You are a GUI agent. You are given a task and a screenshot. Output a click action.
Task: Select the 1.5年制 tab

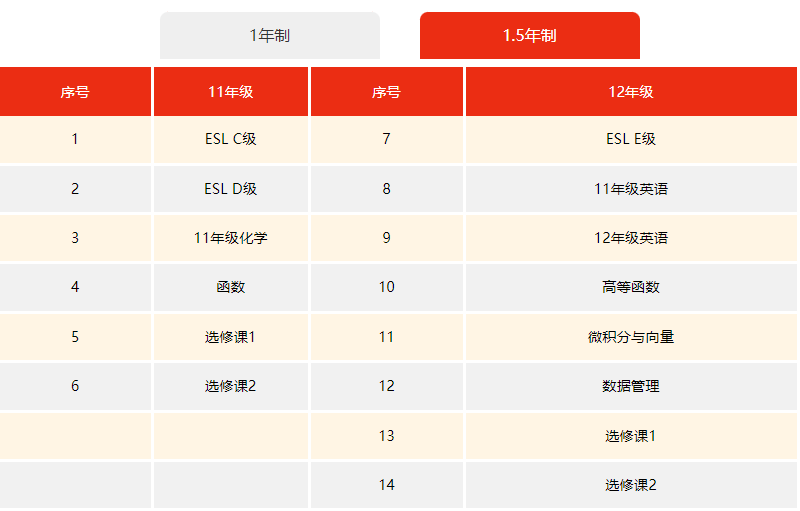coord(529,36)
